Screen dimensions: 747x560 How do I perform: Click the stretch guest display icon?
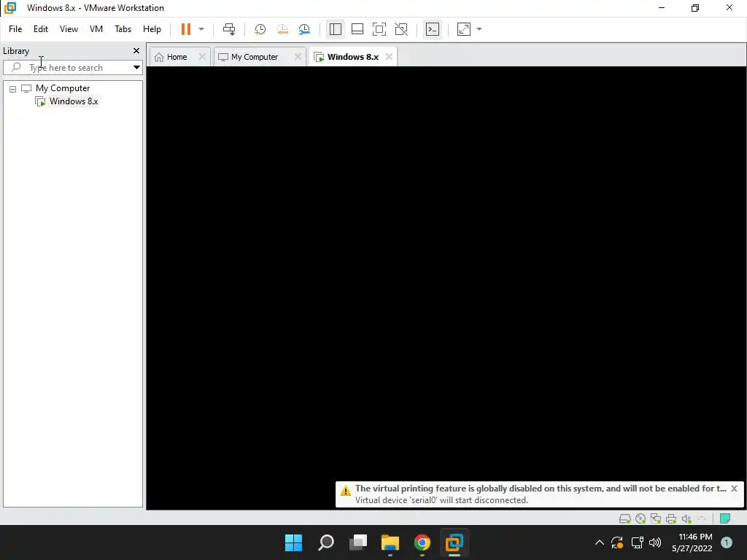point(464,29)
